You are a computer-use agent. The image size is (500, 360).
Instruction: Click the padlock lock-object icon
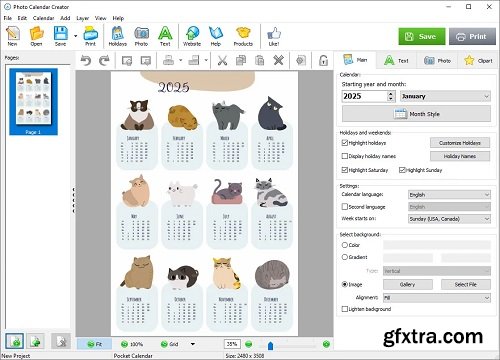[323, 60]
